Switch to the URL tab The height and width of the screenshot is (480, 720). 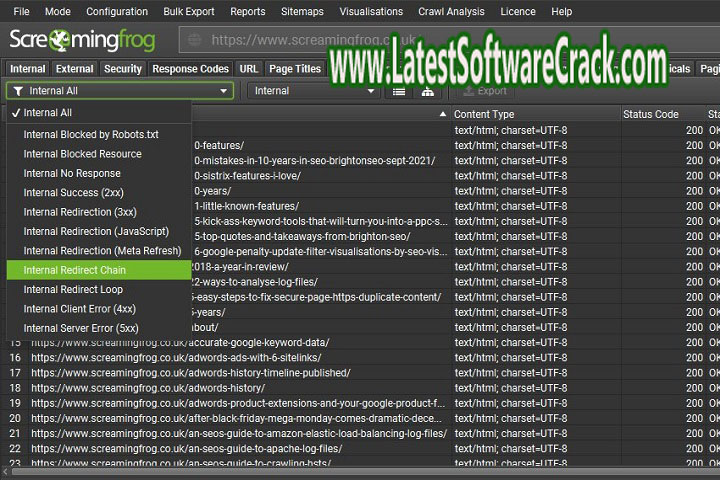pyautogui.click(x=248, y=69)
